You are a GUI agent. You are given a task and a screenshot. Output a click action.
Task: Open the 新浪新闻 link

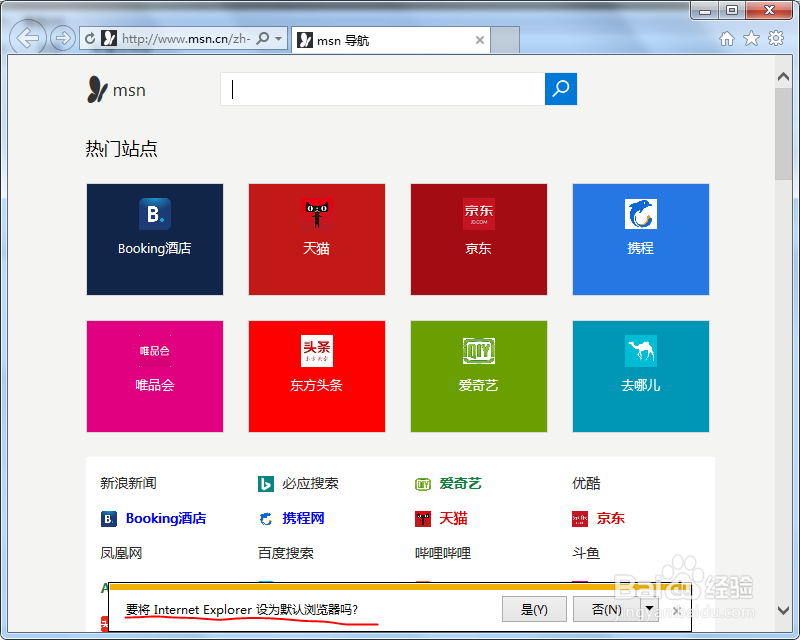coord(128,483)
